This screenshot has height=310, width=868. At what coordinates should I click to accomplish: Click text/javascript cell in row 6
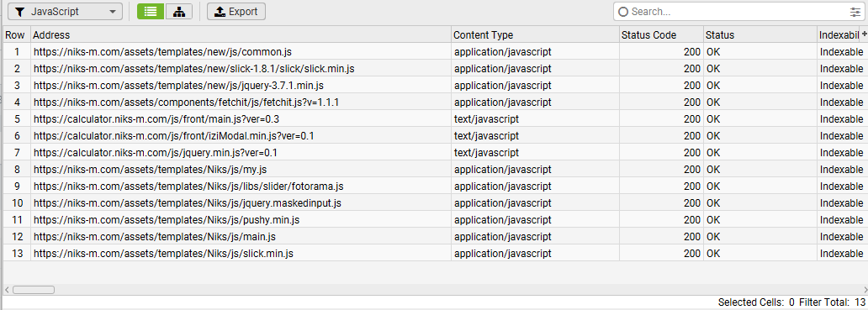coord(535,135)
